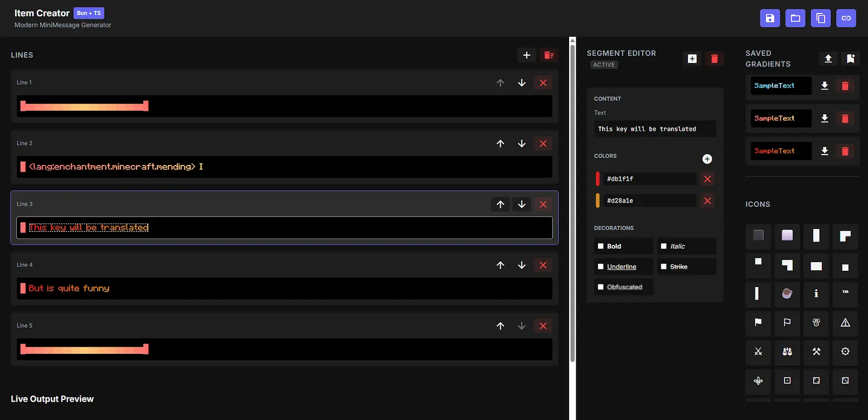This screenshot has width=868, height=420.
Task: Add a new color with the plus circle
Action: tap(707, 159)
